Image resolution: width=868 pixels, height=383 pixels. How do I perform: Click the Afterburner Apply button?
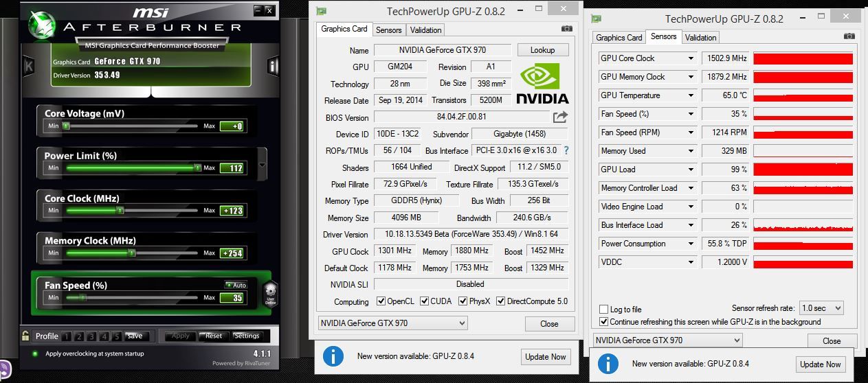pos(180,336)
